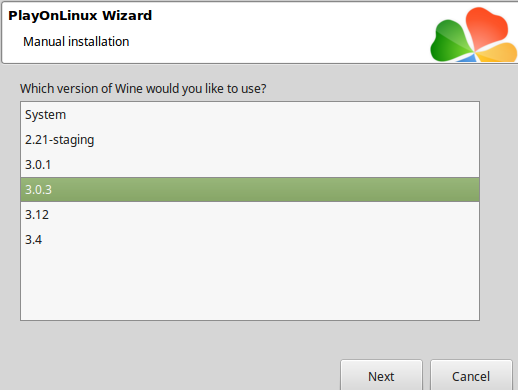
Task: Click empty space below 3.4 in list
Action: pos(250,287)
